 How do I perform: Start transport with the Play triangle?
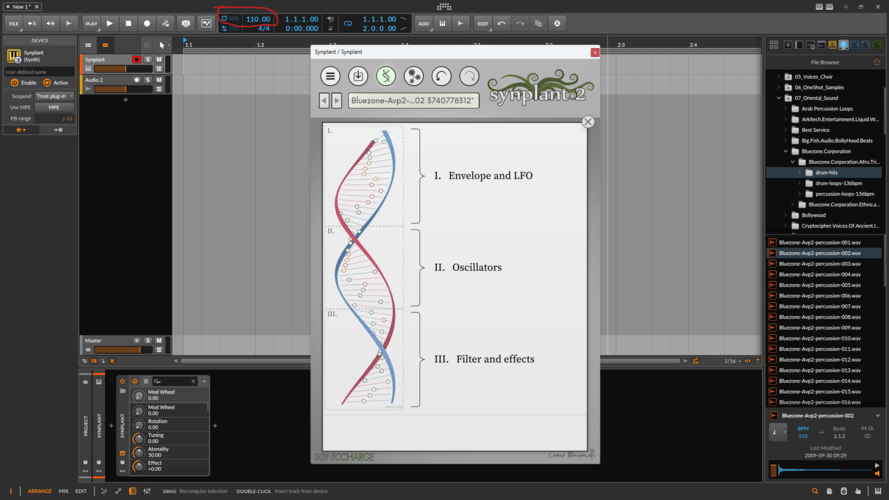109,23
